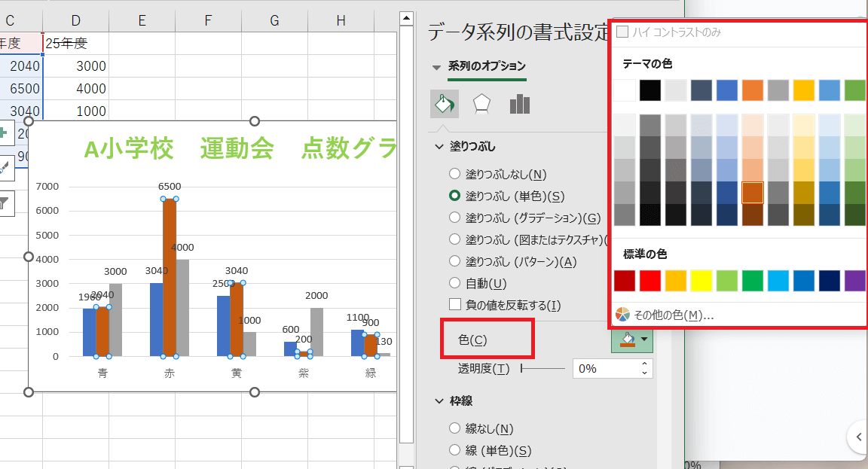Click the fill color paint bucket button
Screen dimensions: 868x469
coord(627,340)
